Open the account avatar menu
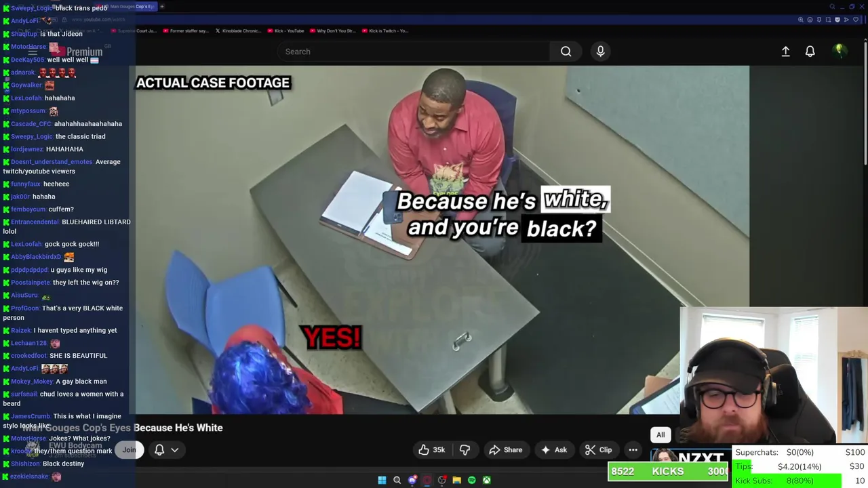Viewport: 868px width, 488px height. tap(840, 51)
